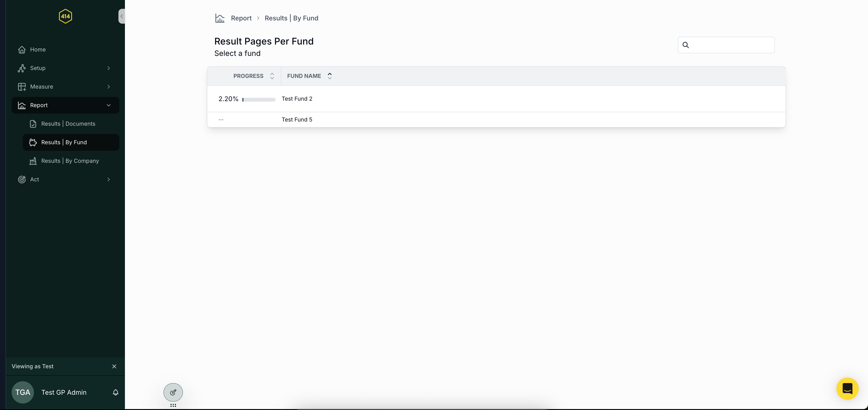The height and width of the screenshot is (410, 868).
Task: Open Test Fund 2 row
Action: pos(297,99)
